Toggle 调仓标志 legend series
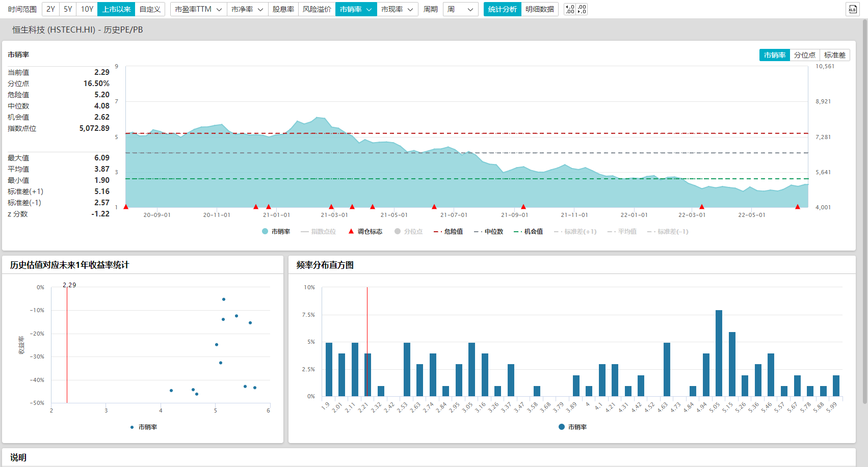The height and width of the screenshot is (467, 868). click(x=365, y=231)
